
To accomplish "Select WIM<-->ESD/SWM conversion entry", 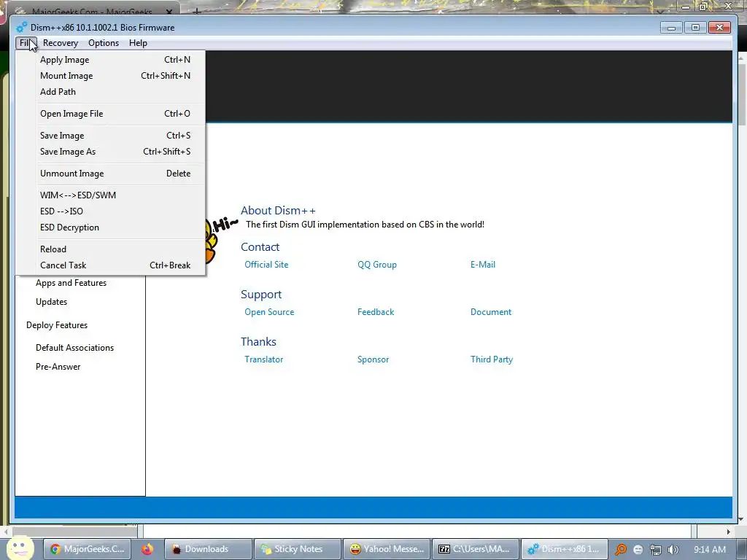I will coord(111,195).
